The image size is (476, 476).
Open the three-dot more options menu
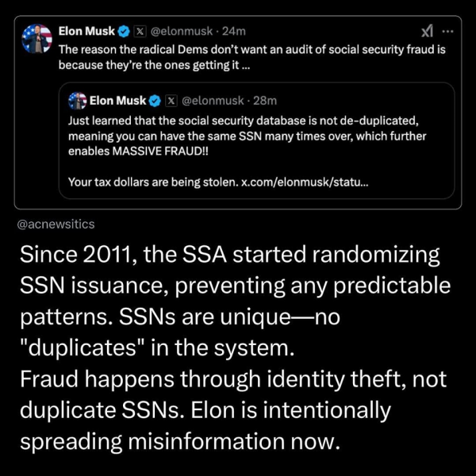tap(447, 31)
